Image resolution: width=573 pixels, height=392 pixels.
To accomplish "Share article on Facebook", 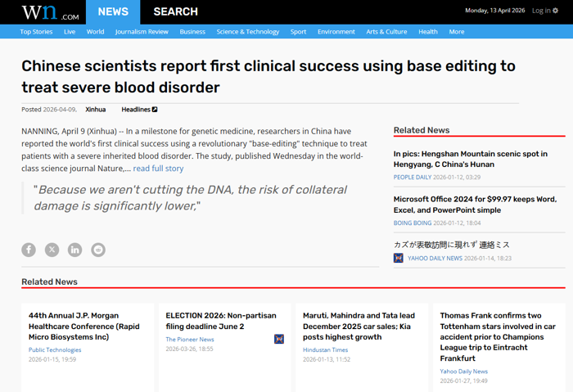I will tap(29, 250).
